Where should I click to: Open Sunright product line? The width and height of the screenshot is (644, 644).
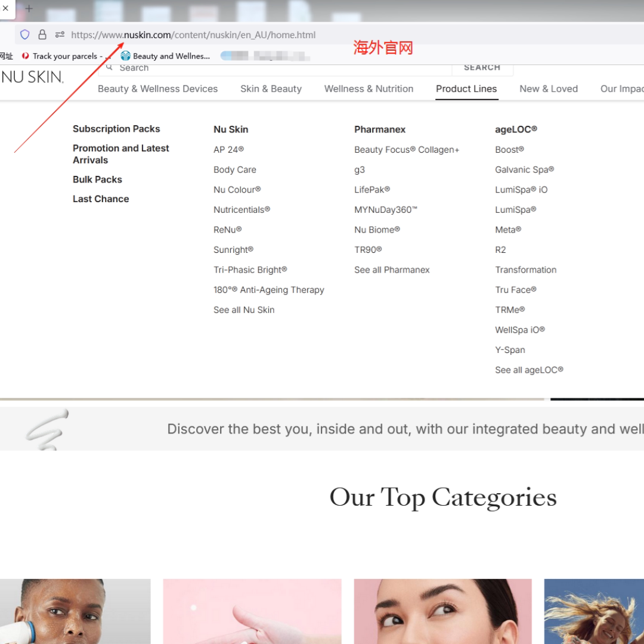tap(233, 250)
